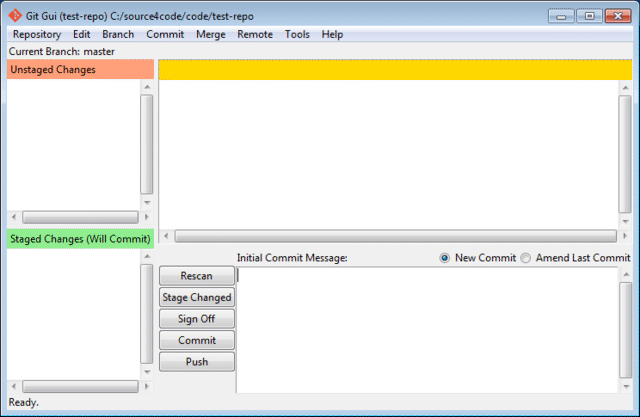This screenshot has width=640, height=417.
Task: Open the Branch menu
Action: pyautogui.click(x=118, y=34)
